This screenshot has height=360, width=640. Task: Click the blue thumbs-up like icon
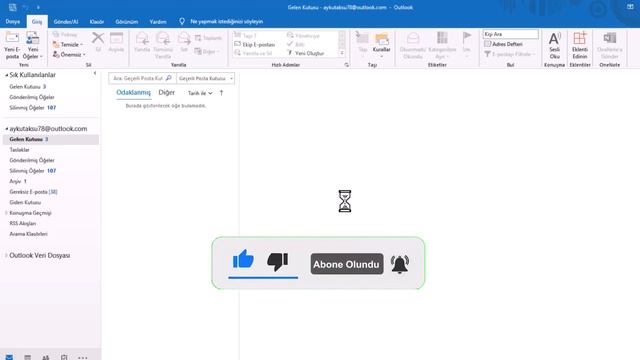(243, 259)
